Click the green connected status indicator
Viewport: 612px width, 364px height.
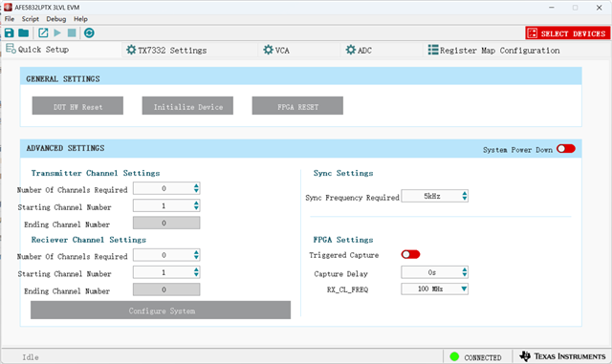pyautogui.click(x=454, y=356)
